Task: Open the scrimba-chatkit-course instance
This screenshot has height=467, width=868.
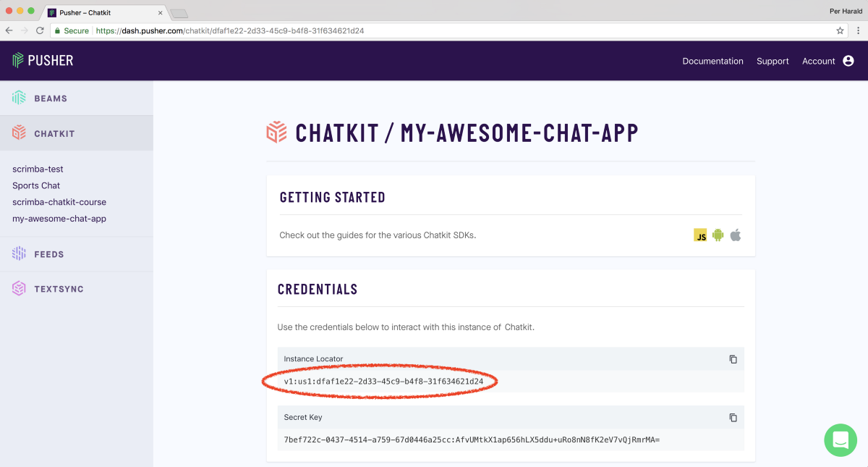Action: [x=59, y=202]
